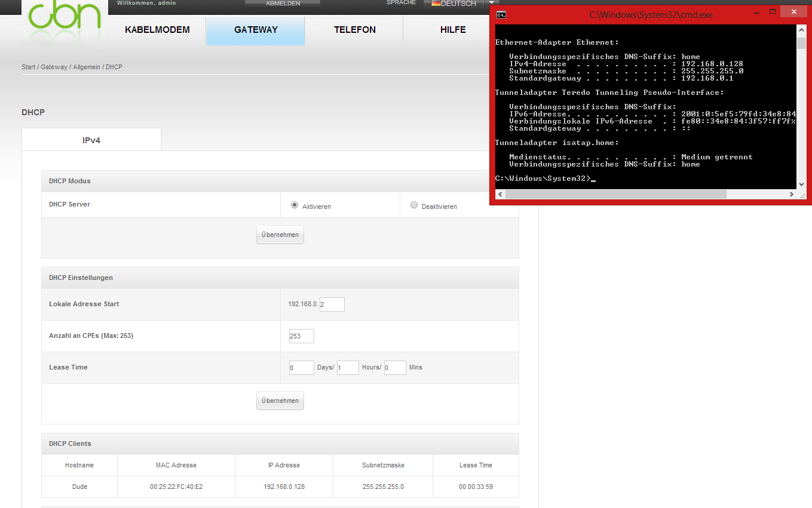Click the Start / Gateway / Allgemein / DHCP breadcrumb
This screenshot has height=508, width=812.
click(x=72, y=67)
